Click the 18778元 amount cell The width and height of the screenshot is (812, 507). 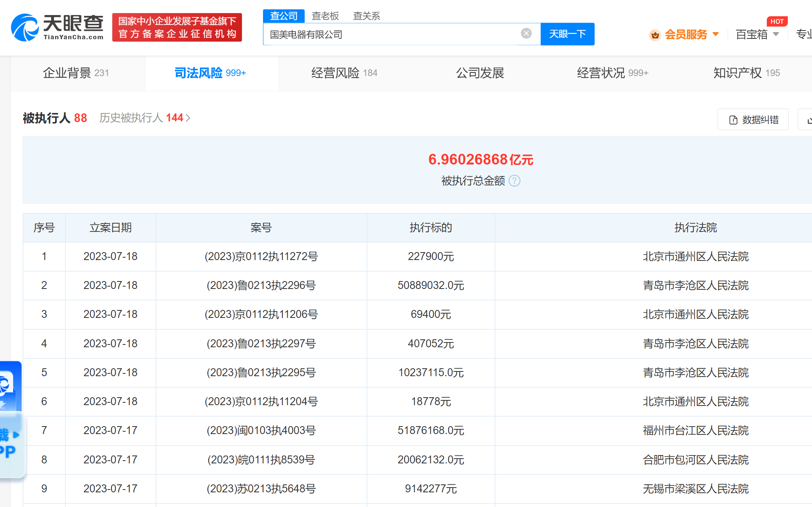coord(431,402)
